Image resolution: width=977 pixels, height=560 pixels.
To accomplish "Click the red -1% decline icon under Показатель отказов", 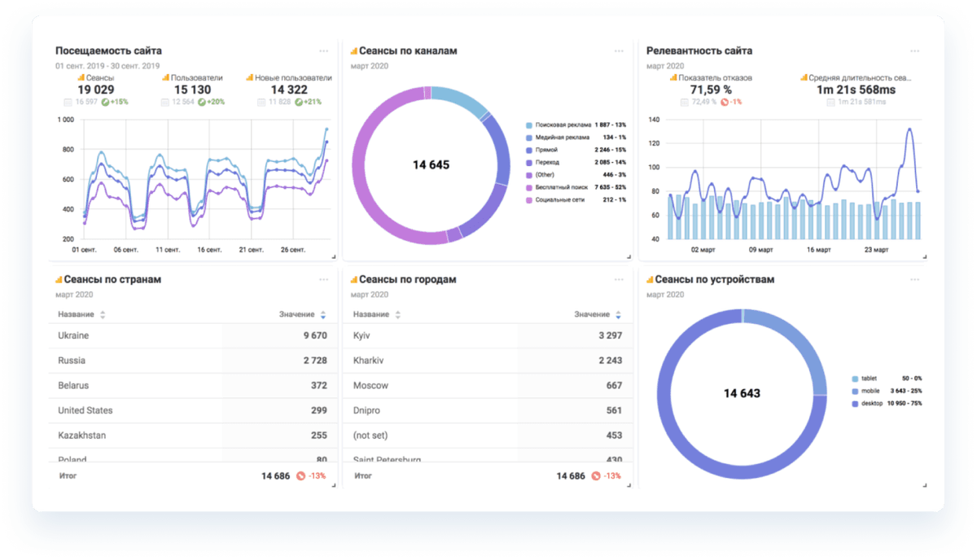I will coord(724,102).
